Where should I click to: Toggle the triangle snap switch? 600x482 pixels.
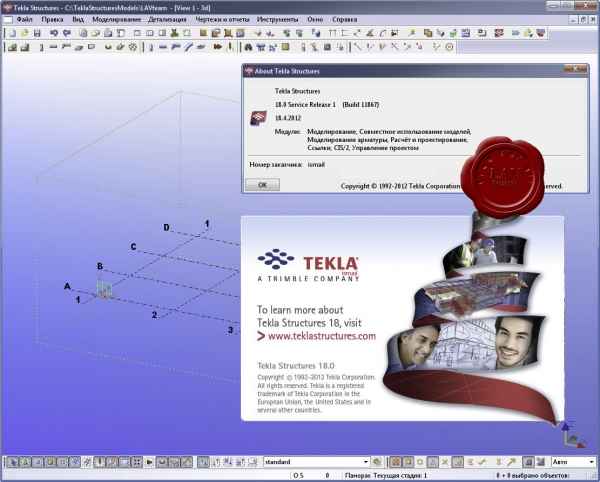click(x=433, y=462)
